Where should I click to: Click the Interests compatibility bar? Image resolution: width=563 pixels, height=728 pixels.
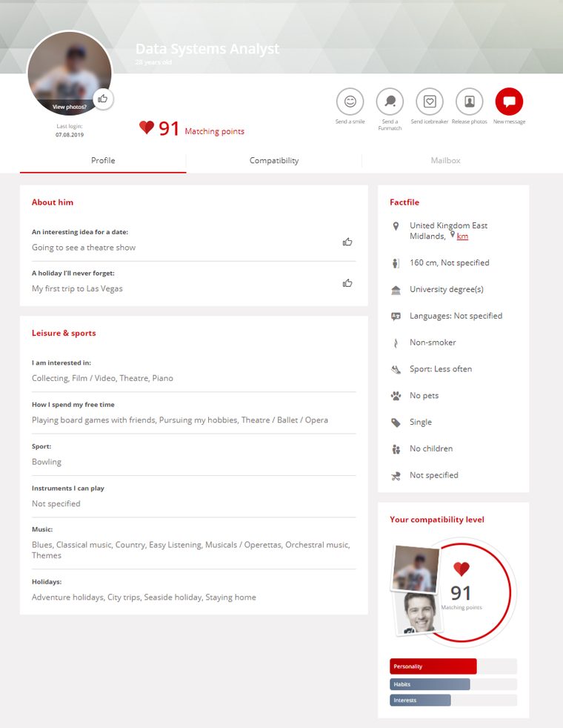[420, 700]
